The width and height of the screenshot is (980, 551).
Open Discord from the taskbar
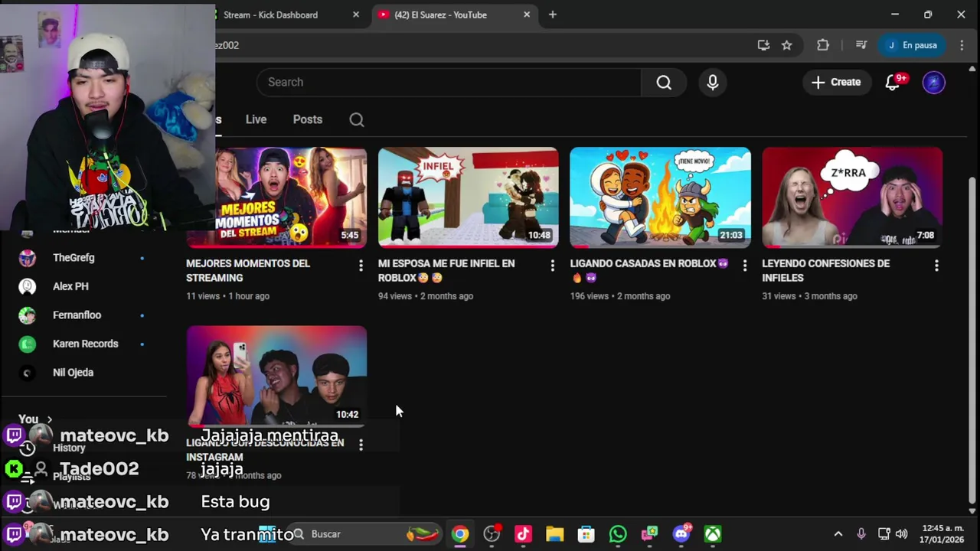(681, 534)
